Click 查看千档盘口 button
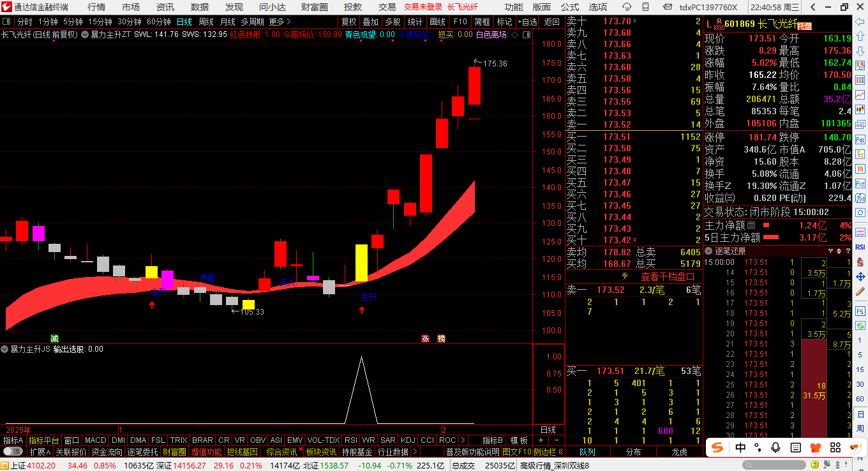Image resolution: width=868 pixels, height=471 pixels. pos(667,276)
